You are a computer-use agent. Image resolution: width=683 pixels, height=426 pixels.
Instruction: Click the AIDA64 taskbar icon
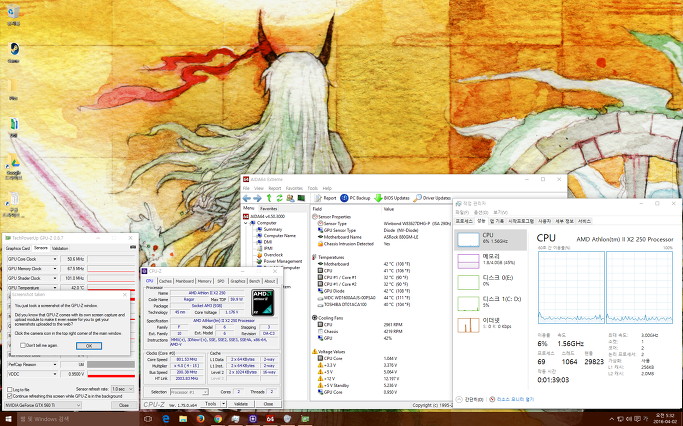[x=270, y=419]
